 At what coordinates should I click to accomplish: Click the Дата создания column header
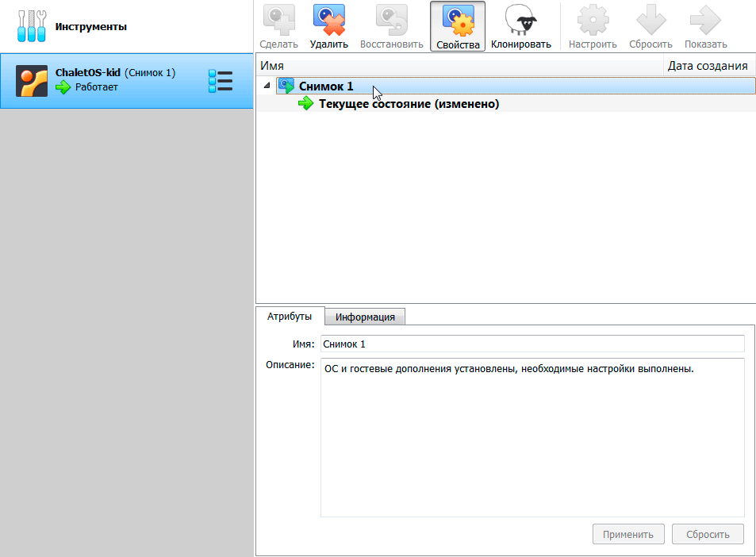pyautogui.click(x=710, y=66)
